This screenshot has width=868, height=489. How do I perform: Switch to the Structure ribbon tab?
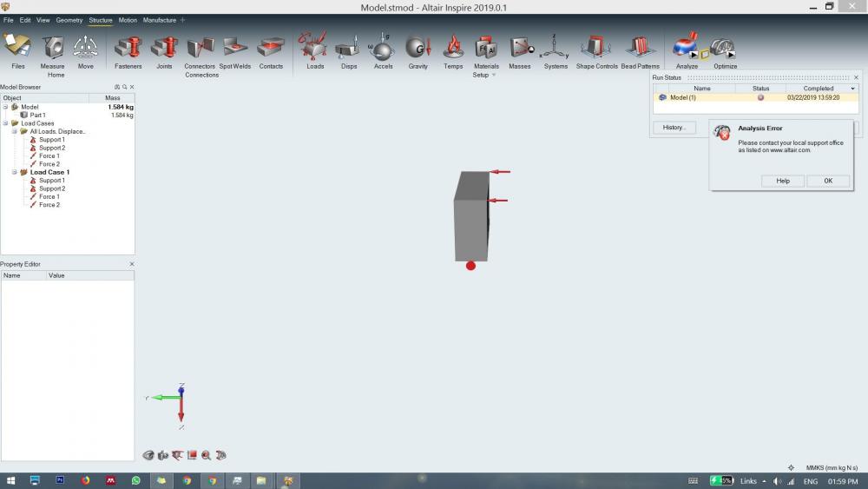(100, 20)
